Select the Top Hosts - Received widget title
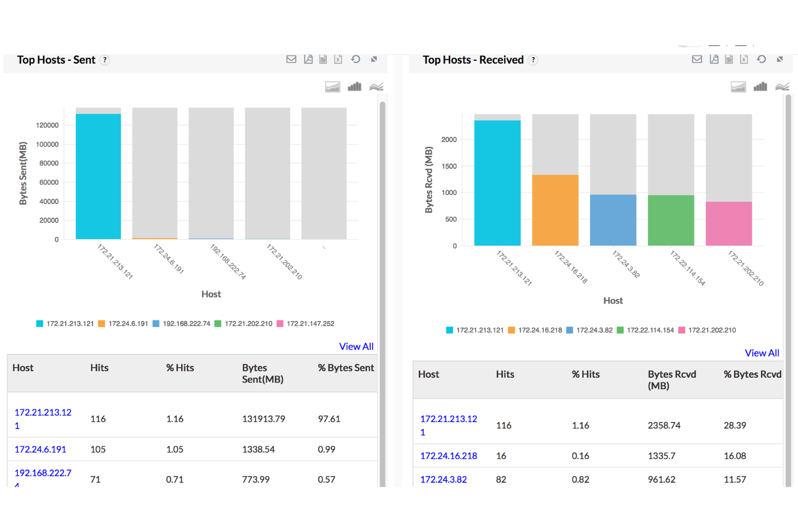This screenshot has width=798, height=532. (x=473, y=59)
